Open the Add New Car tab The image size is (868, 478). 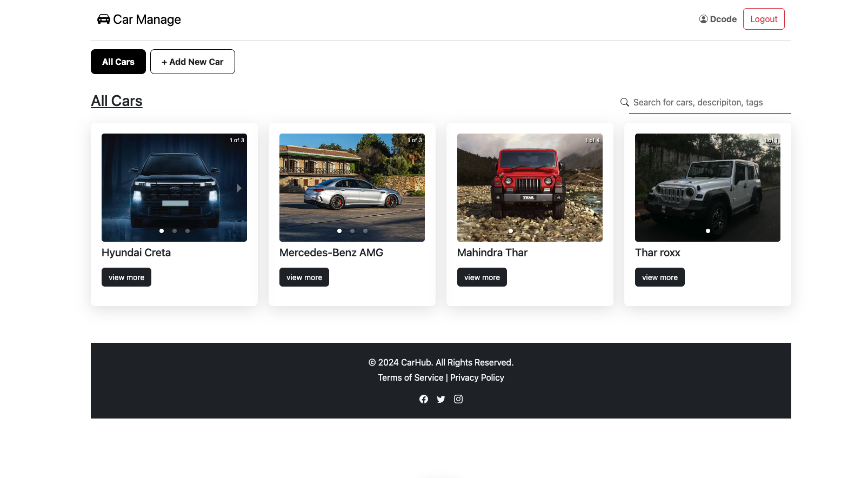pos(192,62)
